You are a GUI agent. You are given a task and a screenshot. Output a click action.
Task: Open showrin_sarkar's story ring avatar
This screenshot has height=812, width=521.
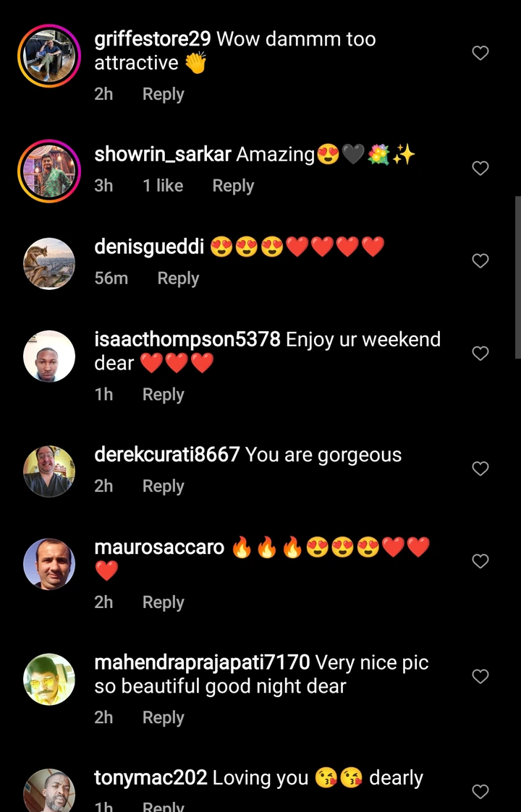click(x=49, y=171)
